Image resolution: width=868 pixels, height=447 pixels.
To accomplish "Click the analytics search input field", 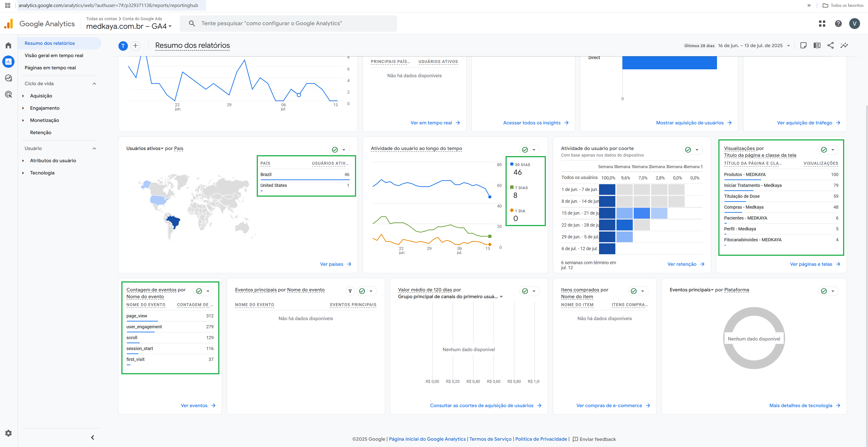I will (288, 23).
